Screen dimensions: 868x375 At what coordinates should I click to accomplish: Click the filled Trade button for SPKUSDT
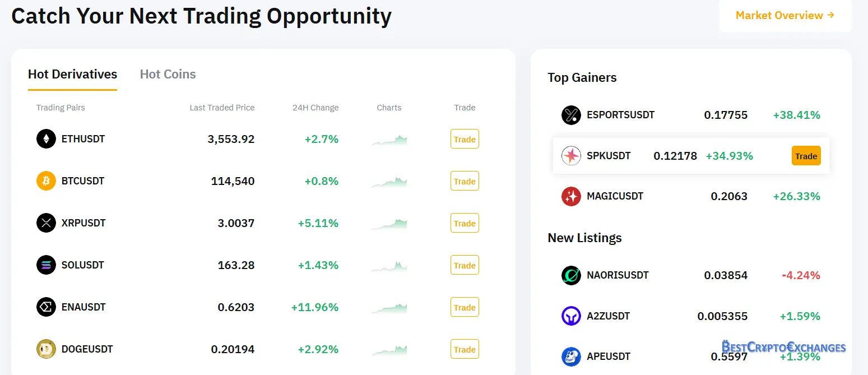[x=806, y=156]
